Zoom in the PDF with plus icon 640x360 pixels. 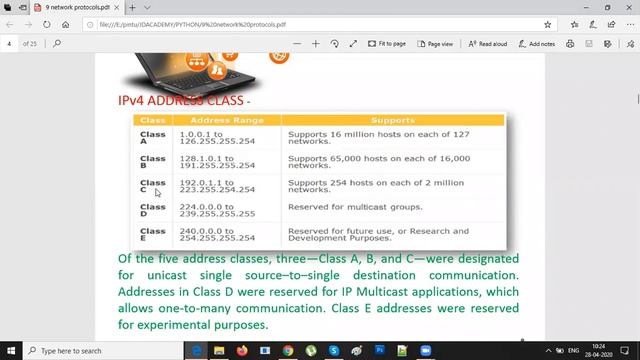[316, 44]
